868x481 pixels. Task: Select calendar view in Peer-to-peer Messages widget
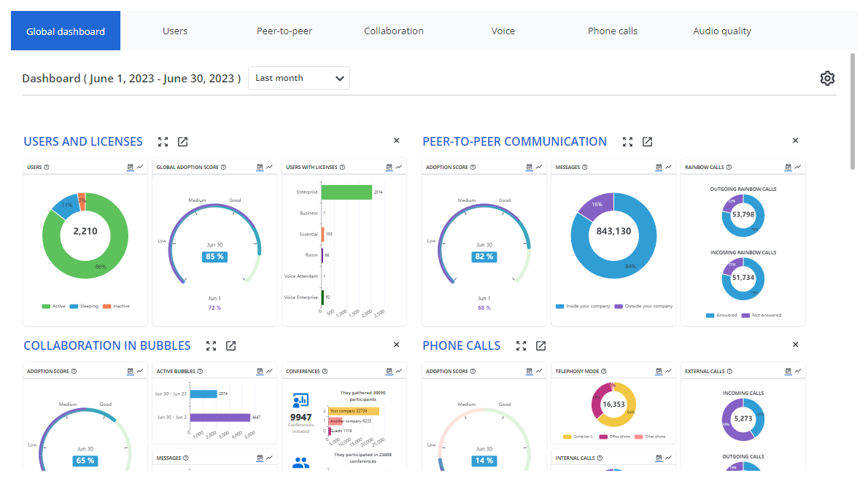point(659,167)
